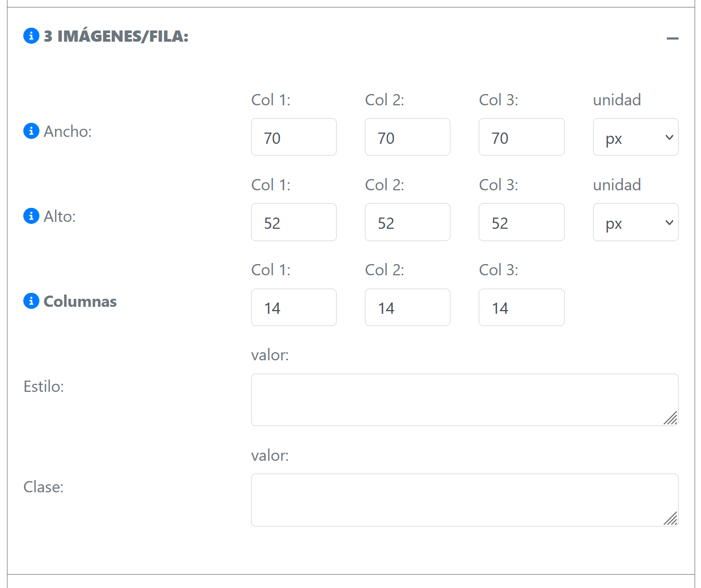Click the info icon next to Ancho
The height and width of the screenshot is (588, 701).
[31, 131]
